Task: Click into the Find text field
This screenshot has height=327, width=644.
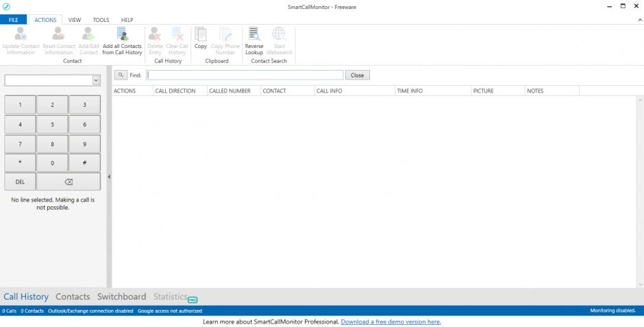Action: [245, 75]
